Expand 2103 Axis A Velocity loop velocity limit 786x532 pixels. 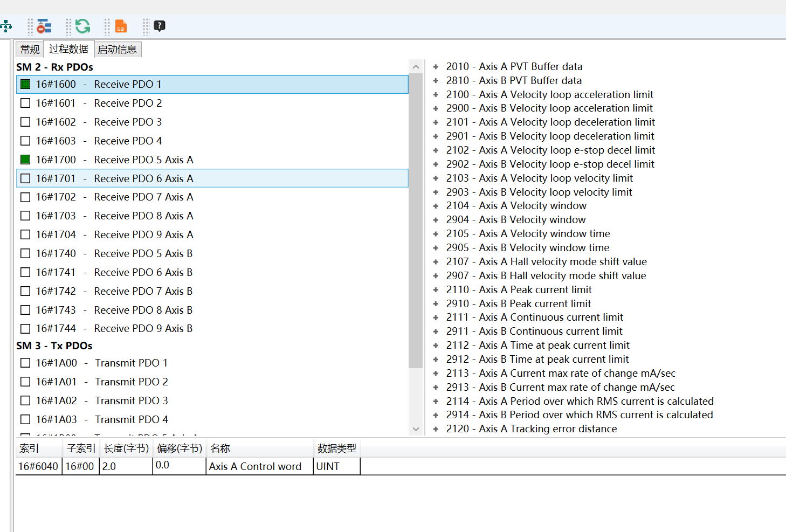tap(436, 178)
